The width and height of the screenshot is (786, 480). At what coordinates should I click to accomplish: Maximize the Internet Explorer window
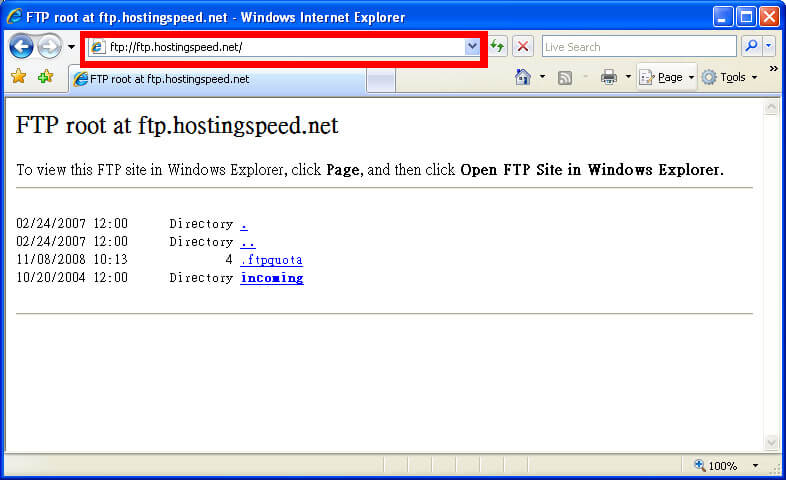point(745,17)
